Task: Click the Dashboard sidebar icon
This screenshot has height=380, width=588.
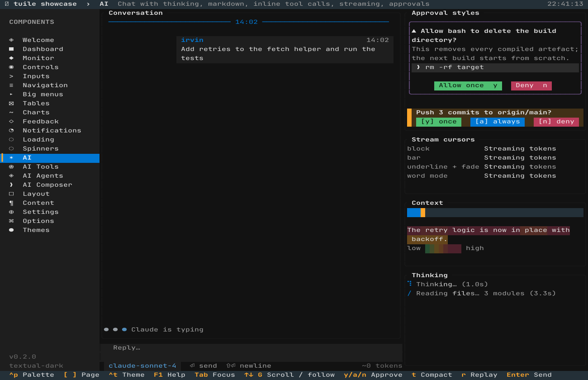Action: pos(11,49)
